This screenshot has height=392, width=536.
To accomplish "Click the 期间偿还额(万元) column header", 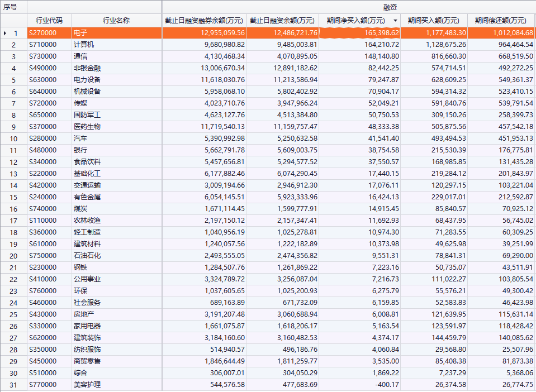I will [501, 21].
